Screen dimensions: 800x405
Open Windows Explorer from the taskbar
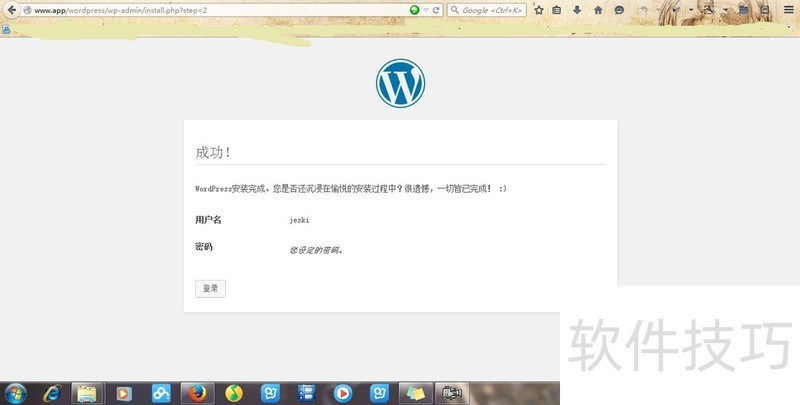click(x=87, y=393)
